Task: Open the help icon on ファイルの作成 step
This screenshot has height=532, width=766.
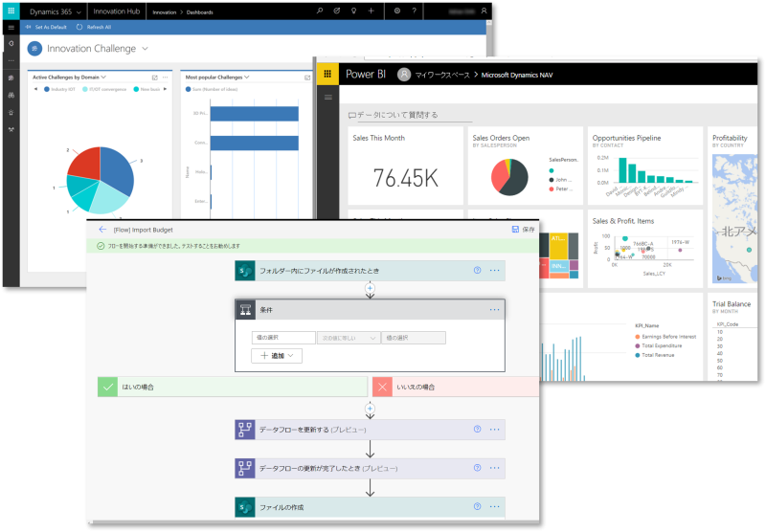Action: point(477,505)
